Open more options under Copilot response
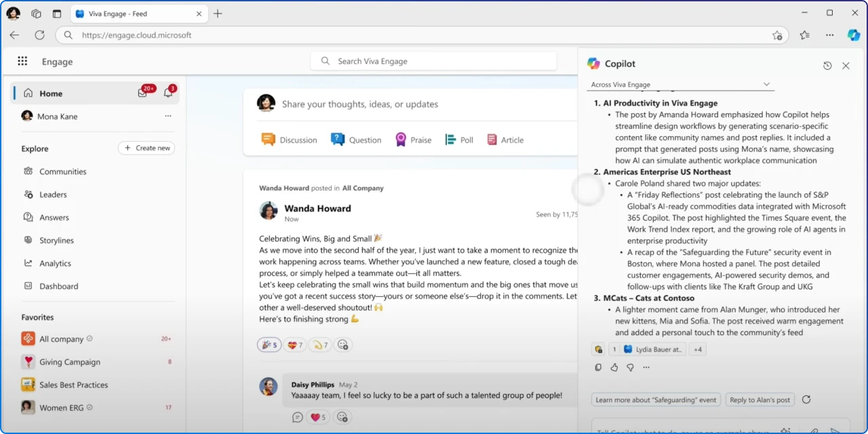The image size is (868, 434). [646, 368]
